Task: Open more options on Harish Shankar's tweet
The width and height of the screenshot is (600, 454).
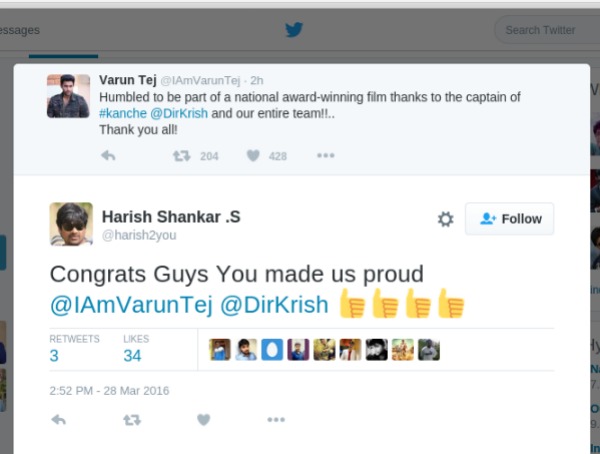Action: pos(276,420)
